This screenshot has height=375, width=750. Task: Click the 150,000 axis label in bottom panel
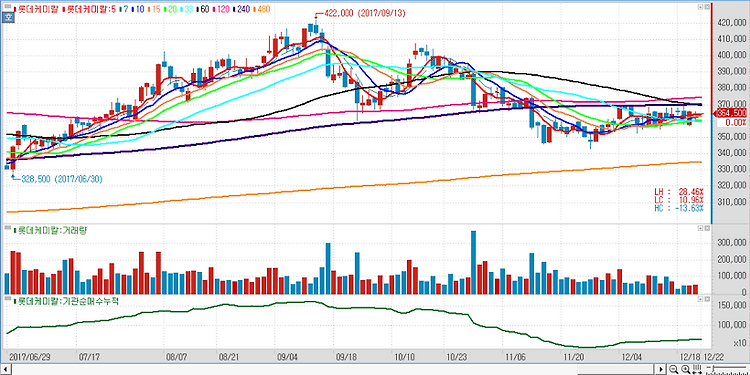pyautogui.click(x=732, y=306)
